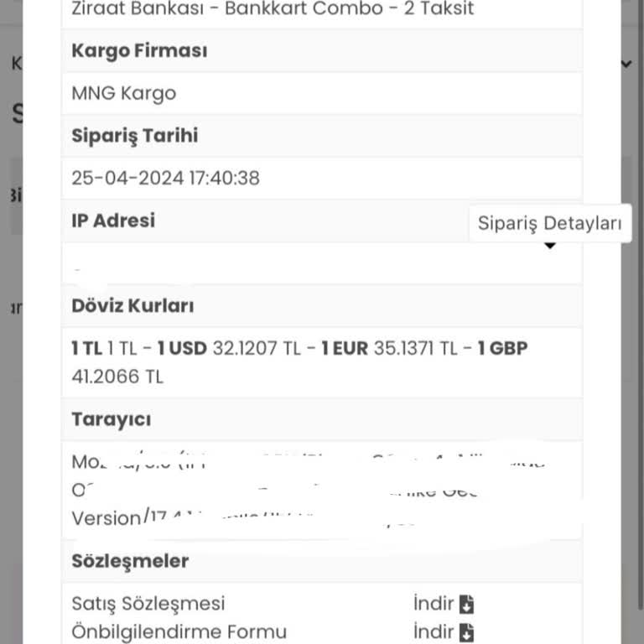644x644 pixels.
Task: Click download icon for Önbilgilendirme Formu
Action: click(x=467, y=632)
